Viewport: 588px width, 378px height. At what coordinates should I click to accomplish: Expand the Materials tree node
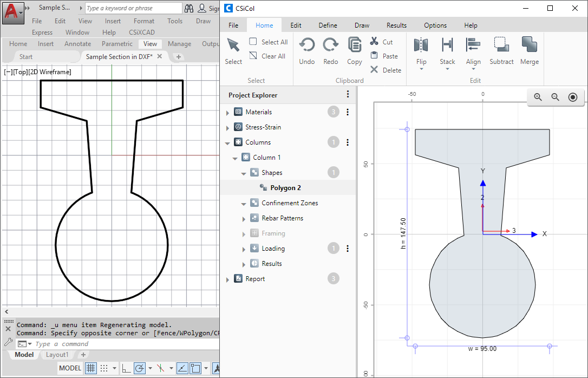point(227,113)
